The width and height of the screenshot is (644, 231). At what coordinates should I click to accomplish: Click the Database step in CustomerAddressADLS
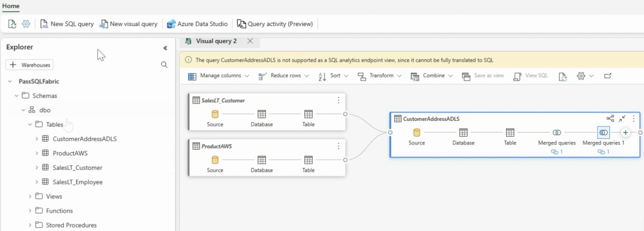tap(463, 137)
